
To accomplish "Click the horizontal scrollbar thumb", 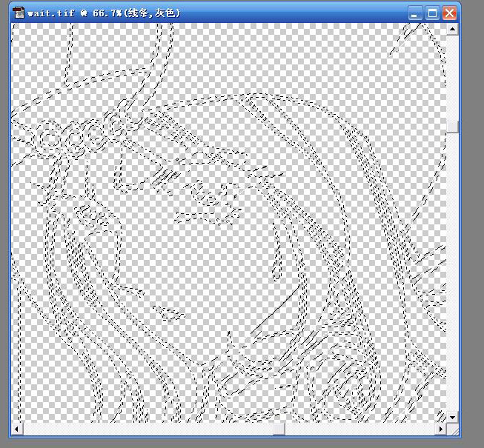I will (x=279, y=429).
